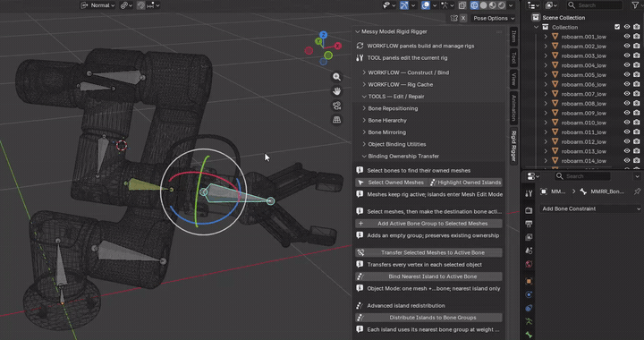The image size is (644, 340).
Task: Select wireframe viewport shading
Action: point(474,5)
